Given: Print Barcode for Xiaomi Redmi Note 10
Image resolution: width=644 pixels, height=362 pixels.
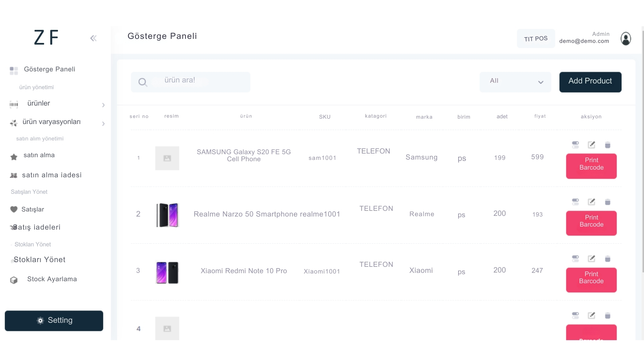Looking at the screenshot, I should pyautogui.click(x=591, y=280).
